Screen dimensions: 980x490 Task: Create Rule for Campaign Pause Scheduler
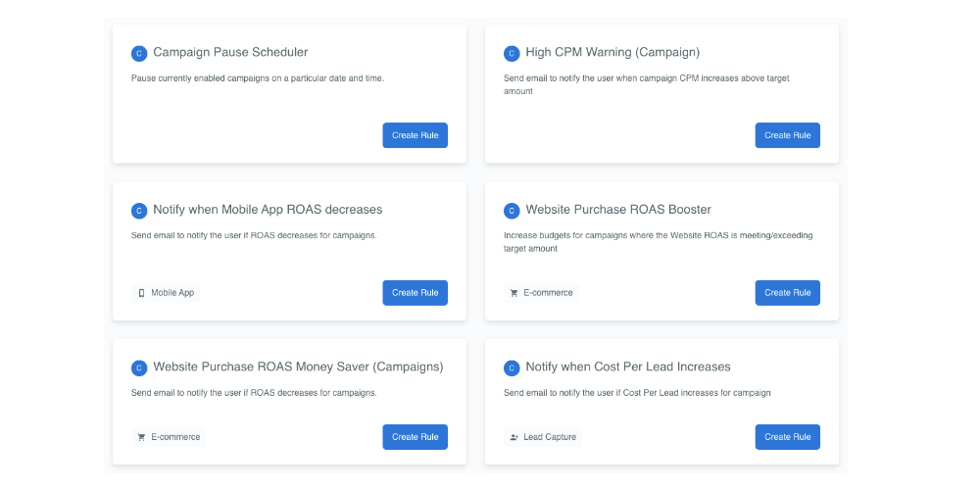415,135
